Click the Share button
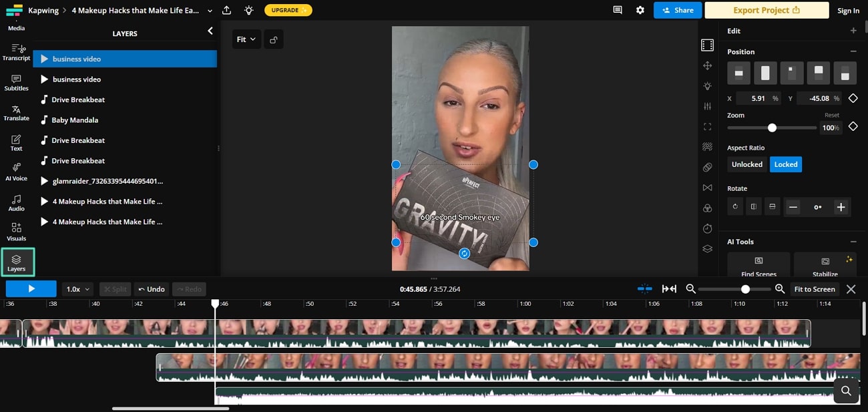 [x=678, y=10]
